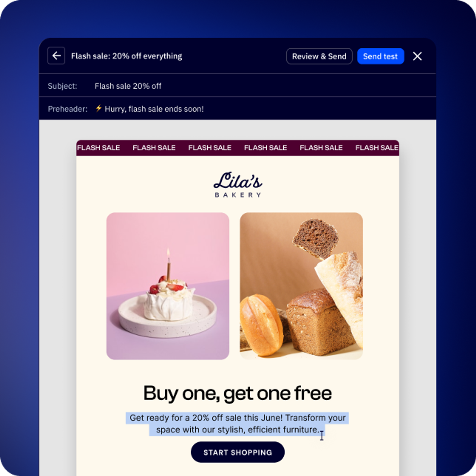Click the back arrow icon
476x476 pixels.
(x=56, y=56)
